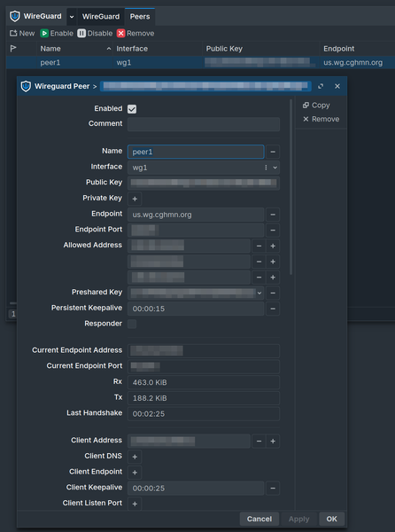Remove Client Keepalive with minus button
Screen dimensions: 395x532
coord(273,489)
